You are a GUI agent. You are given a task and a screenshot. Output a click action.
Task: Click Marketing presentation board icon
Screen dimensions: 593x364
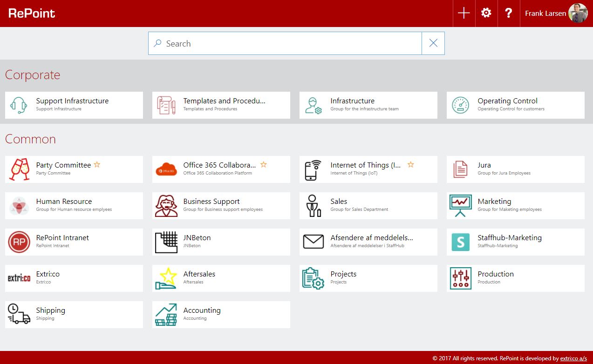coord(461,206)
